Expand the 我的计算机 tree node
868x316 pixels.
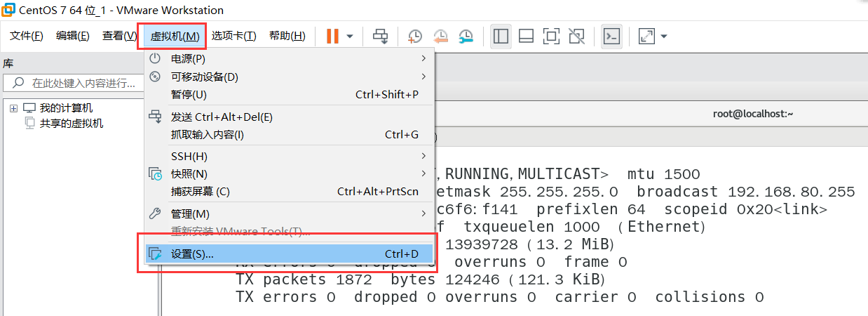[13, 108]
